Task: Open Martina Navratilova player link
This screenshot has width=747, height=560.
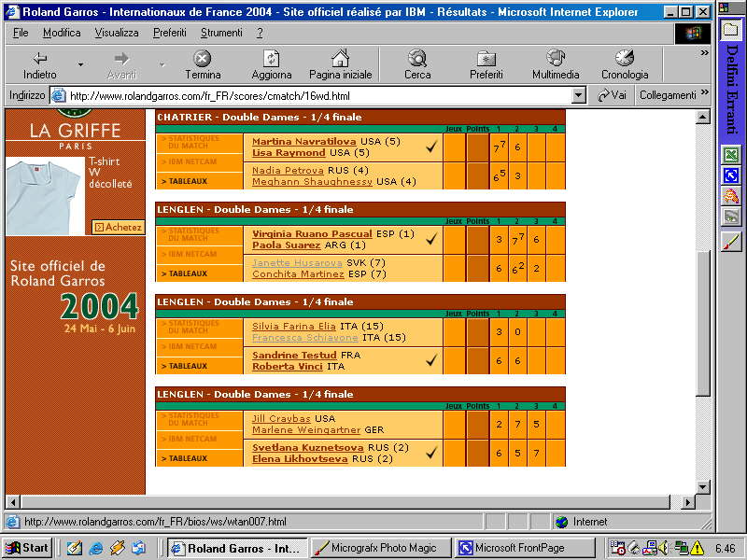Action: [304, 142]
